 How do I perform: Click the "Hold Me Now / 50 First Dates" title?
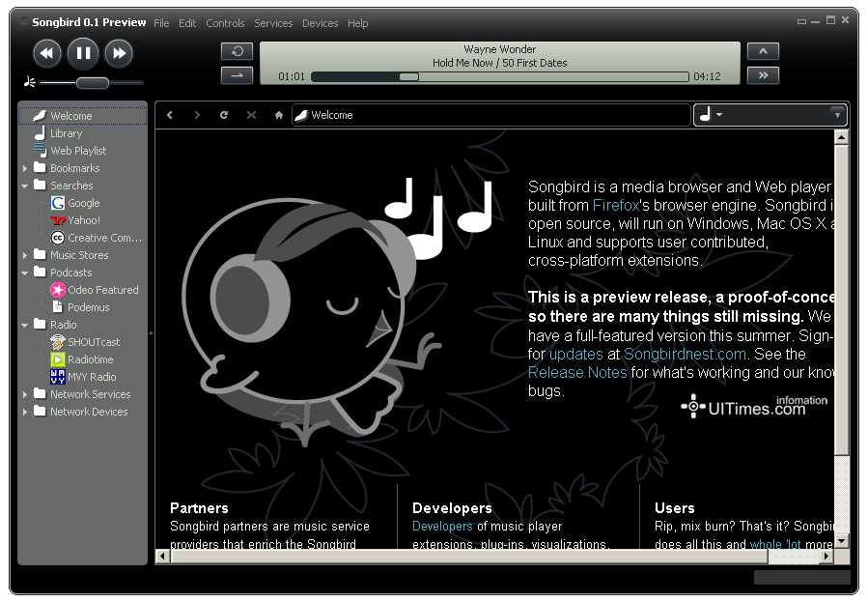coord(500,63)
